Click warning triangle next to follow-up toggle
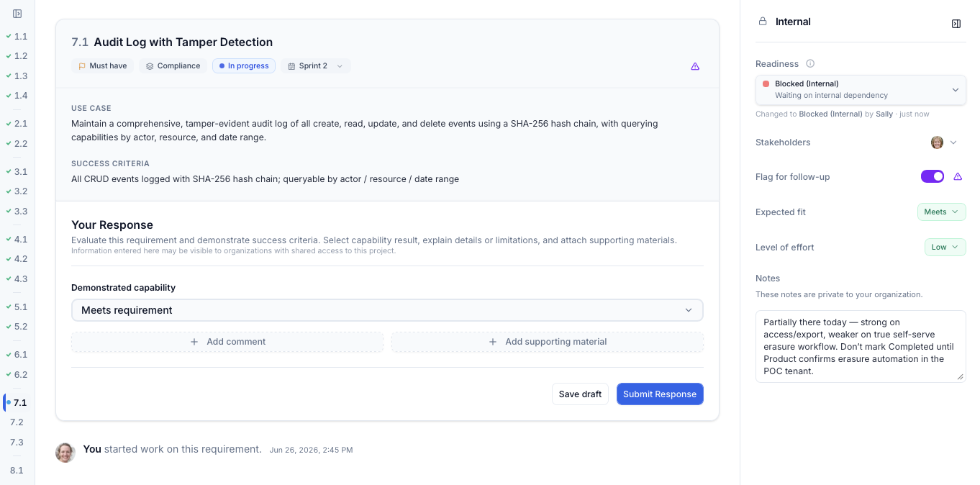Image resolution: width=980 pixels, height=485 pixels. pyautogui.click(x=958, y=176)
